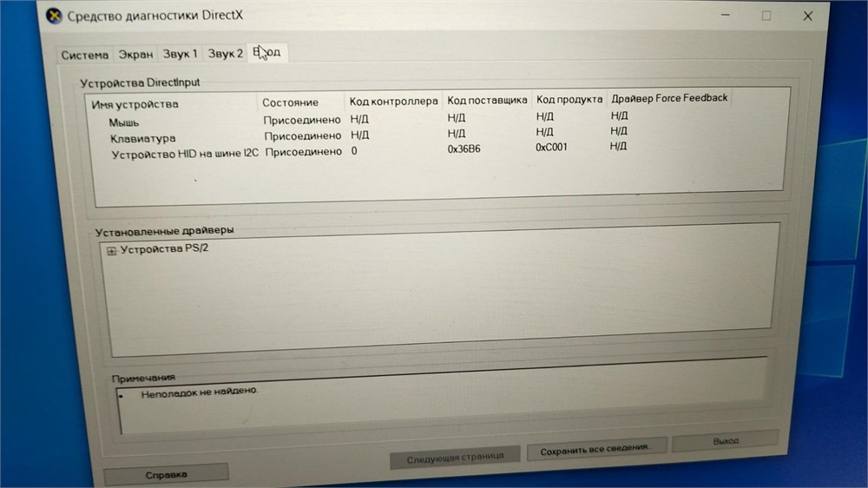Switch to the Система tab
This screenshot has width=868, height=488.
pyautogui.click(x=85, y=55)
